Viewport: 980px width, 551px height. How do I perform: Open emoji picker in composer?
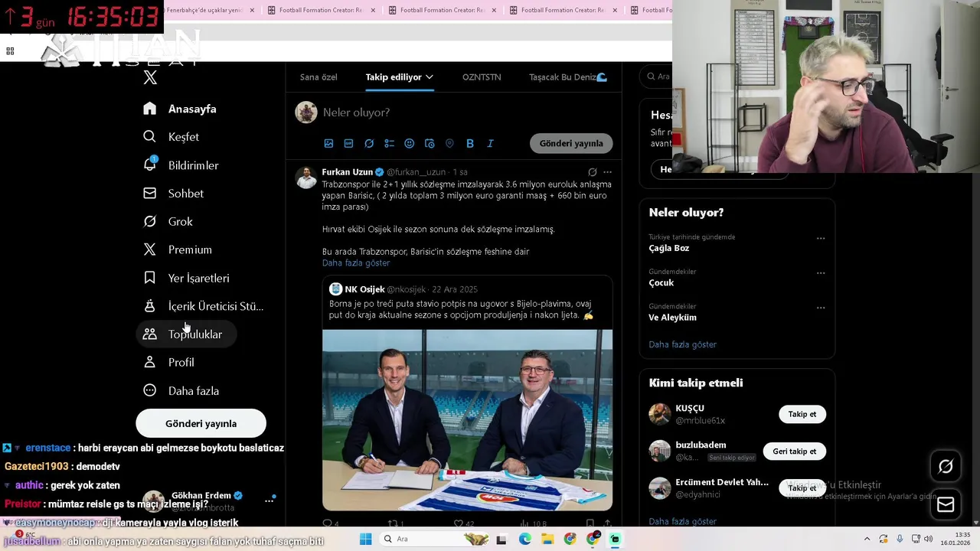[409, 143]
